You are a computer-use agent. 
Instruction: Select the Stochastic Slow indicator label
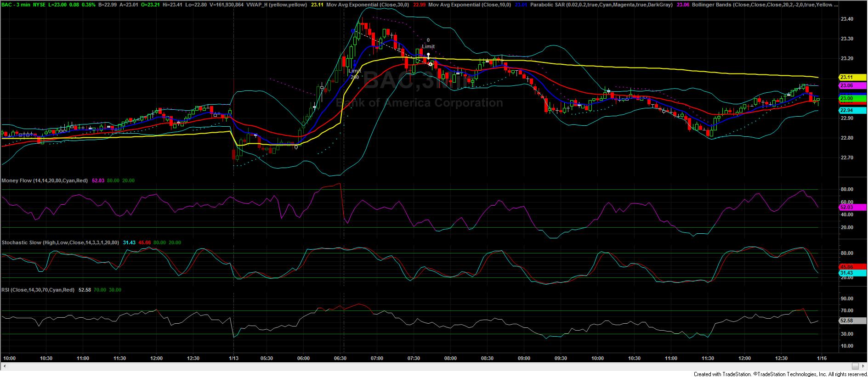[x=60, y=242]
